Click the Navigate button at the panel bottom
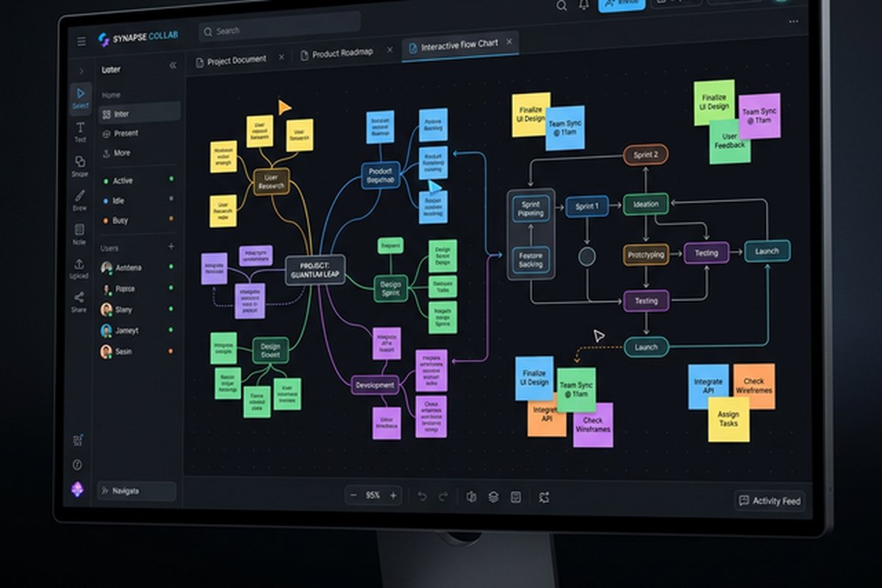The width and height of the screenshot is (882, 588). coord(137,490)
